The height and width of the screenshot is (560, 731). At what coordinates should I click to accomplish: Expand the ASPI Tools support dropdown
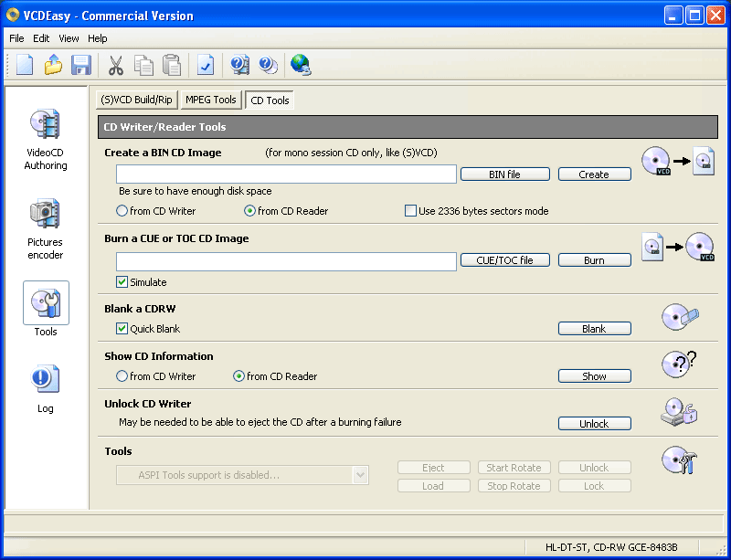pyautogui.click(x=360, y=475)
